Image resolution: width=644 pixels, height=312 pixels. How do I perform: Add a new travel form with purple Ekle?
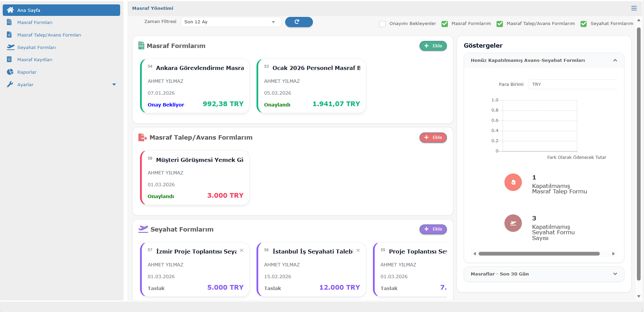[433, 229]
